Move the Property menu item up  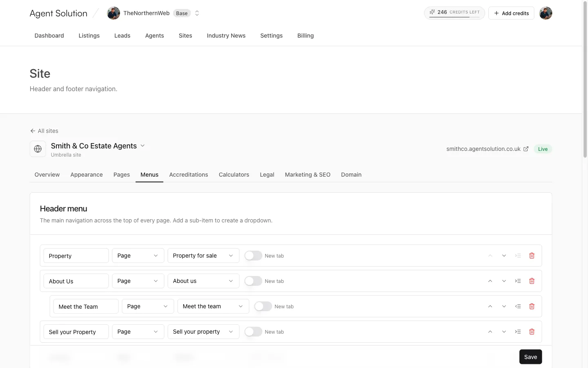tap(490, 256)
